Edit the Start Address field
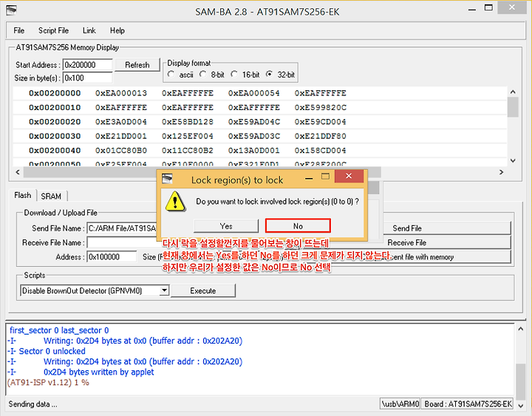This screenshot has height=416, width=532. click(87, 65)
